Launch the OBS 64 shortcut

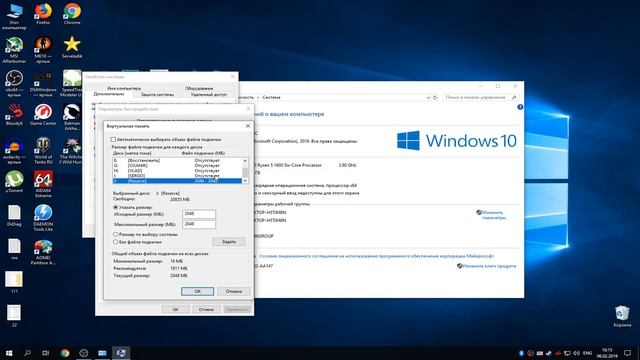pyautogui.click(x=14, y=83)
